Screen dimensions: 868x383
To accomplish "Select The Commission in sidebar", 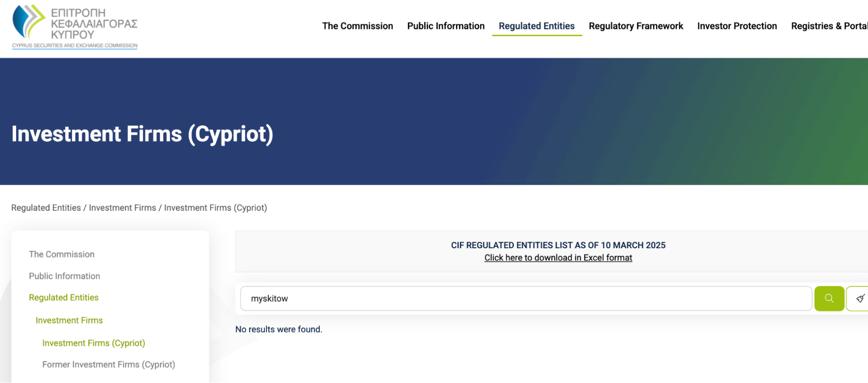I will pos(62,254).
